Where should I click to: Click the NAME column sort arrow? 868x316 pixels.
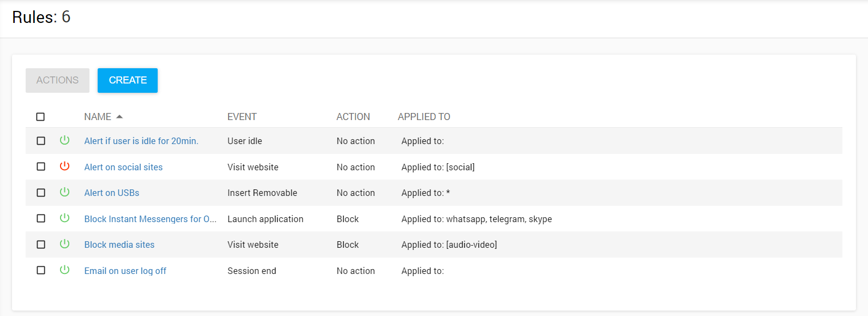(x=119, y=117)
